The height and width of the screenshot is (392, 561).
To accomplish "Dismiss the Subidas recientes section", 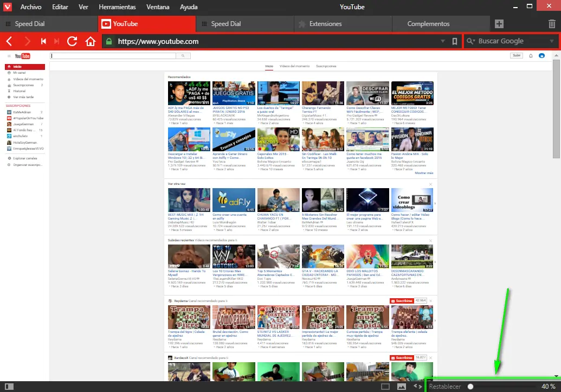I will pyautogui.click(x=430, y=241).
